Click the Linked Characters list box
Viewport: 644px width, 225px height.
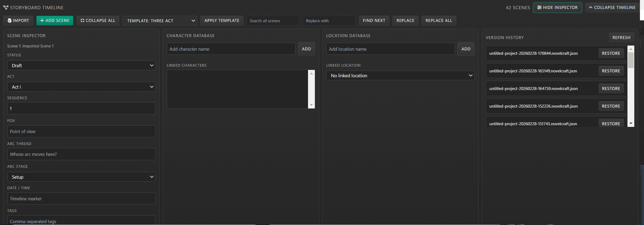pyautogui.click(x=237, y=89)
